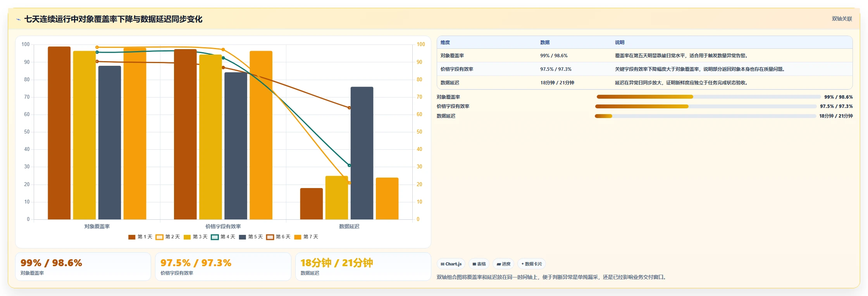The image size is (868, 296).
Task: Click the 对象覆盖率 x-axis category label
Action: 97,226
